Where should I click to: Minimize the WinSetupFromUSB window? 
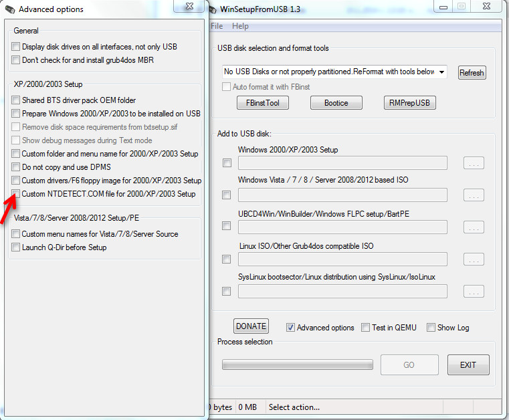point(443,7)
